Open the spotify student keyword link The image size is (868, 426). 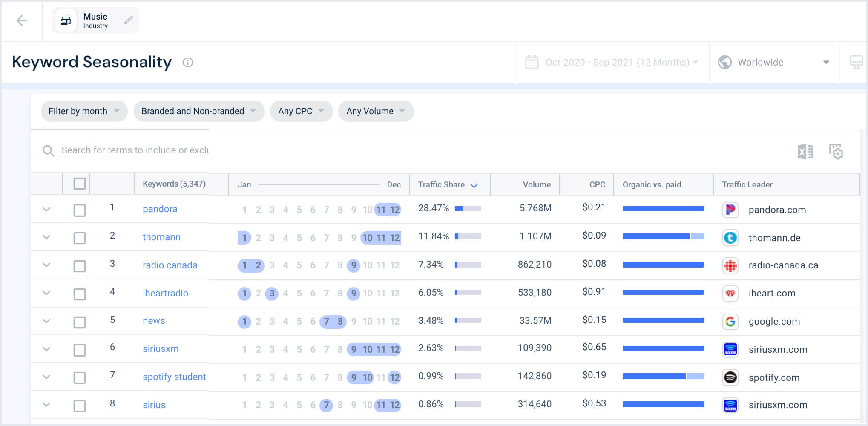174,377
